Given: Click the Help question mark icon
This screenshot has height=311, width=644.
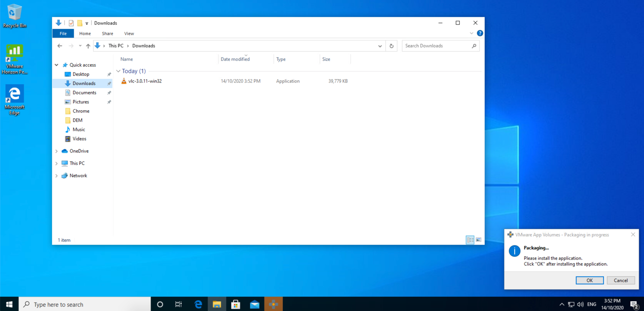Looking at the screenshot, I should pyautogui.click(x=480, y=33).
